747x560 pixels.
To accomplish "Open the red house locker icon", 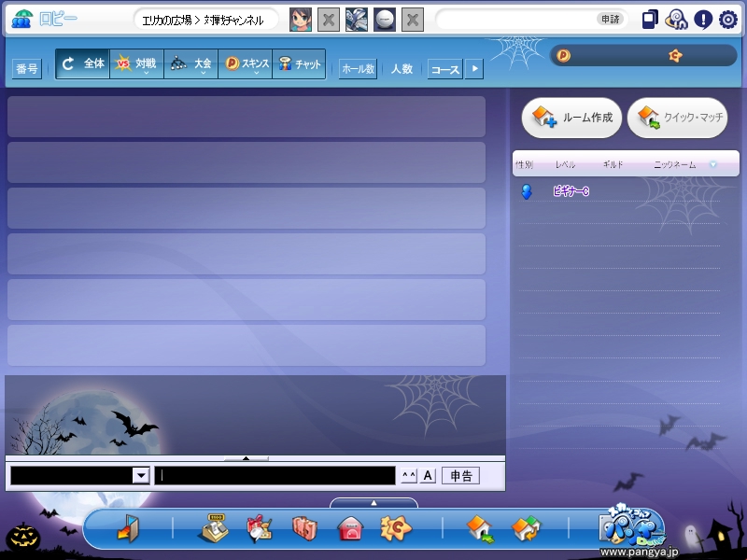I will click(x=350, y=528).
